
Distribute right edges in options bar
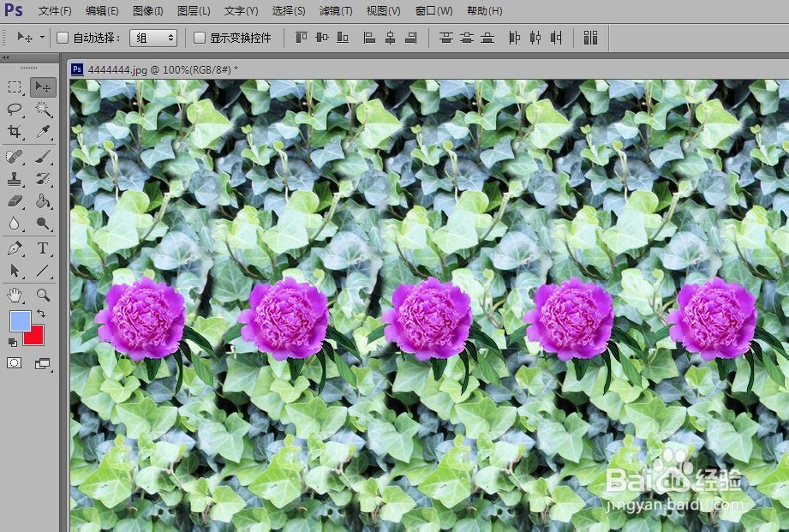pos(556,37)
